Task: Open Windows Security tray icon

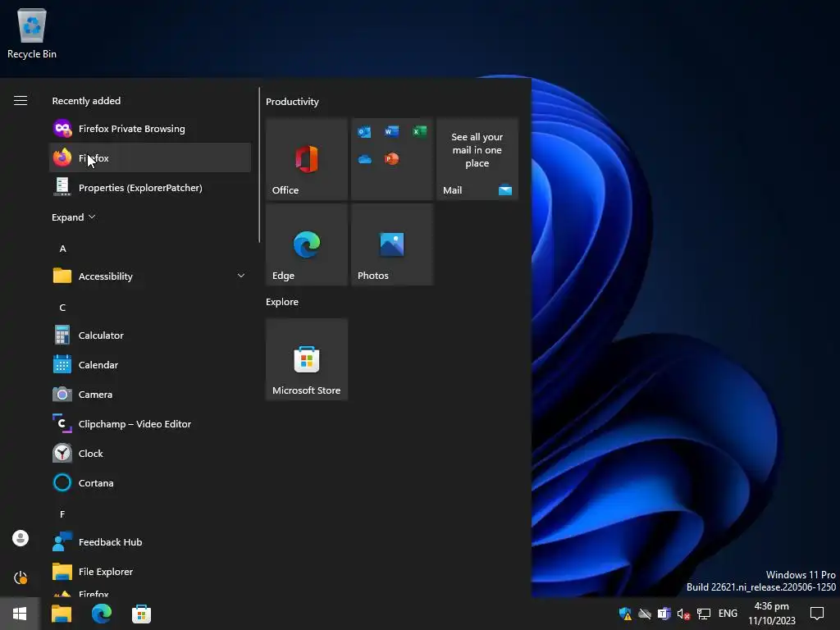Action: pyautogui.click(x=624, y=614)
